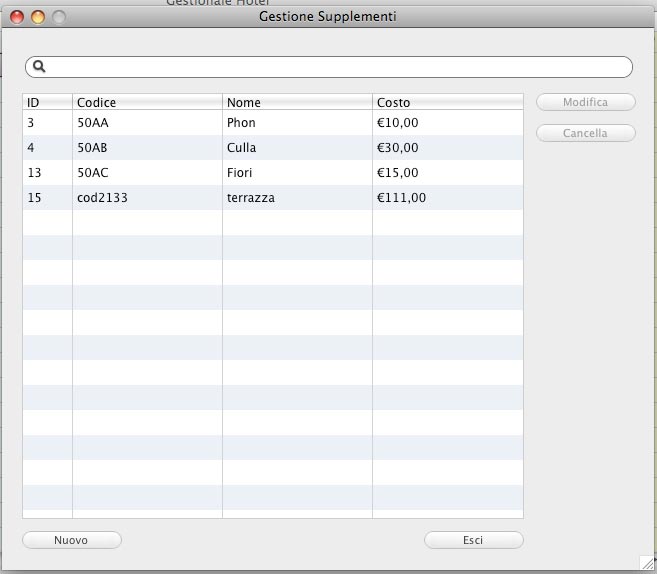This screenshot has width=657, height=574.
Task: Minimize the window with yellow button
Action: pyautogui.click(x=38, y=17)
